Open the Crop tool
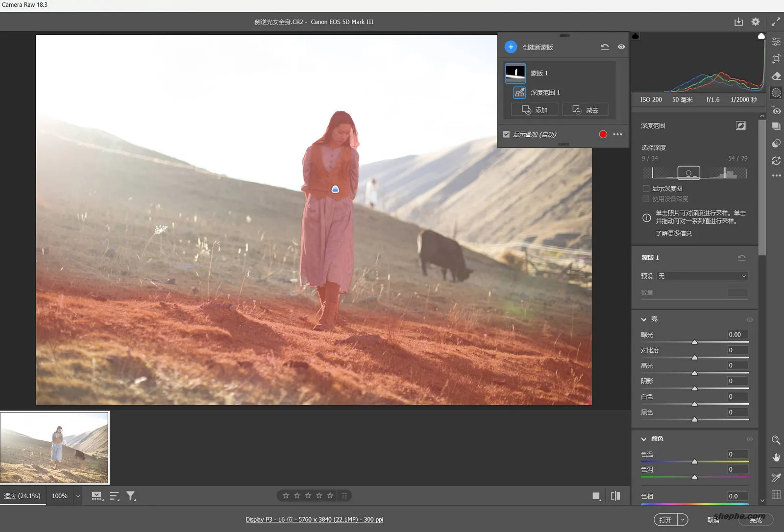The width and height of the screenshot is (784, 532). pyautogui.click(x=776, y=58)
